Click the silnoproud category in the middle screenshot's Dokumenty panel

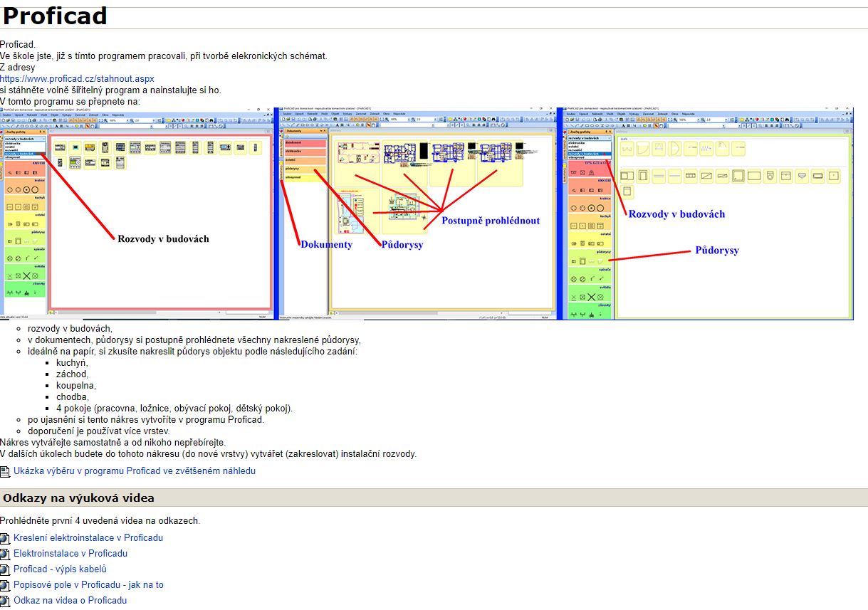(305, 178)
